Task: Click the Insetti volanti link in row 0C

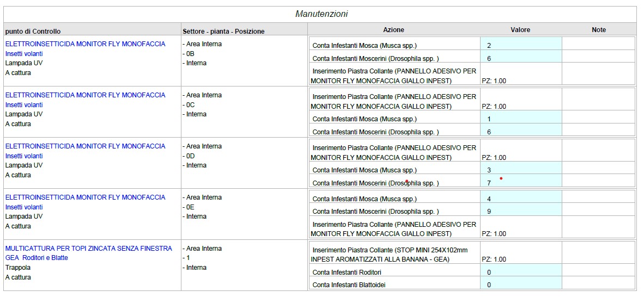Action: (x=24, y=105)
